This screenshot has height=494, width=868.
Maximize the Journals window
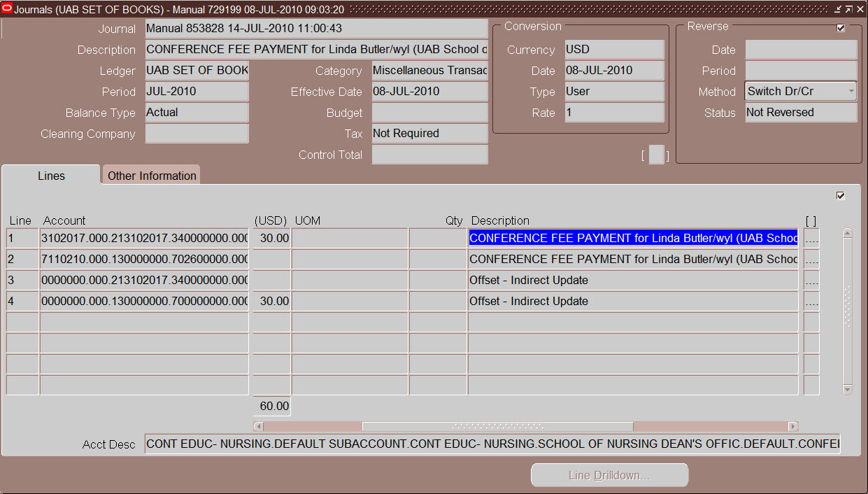pyautogui.click(x=848, y=9)
